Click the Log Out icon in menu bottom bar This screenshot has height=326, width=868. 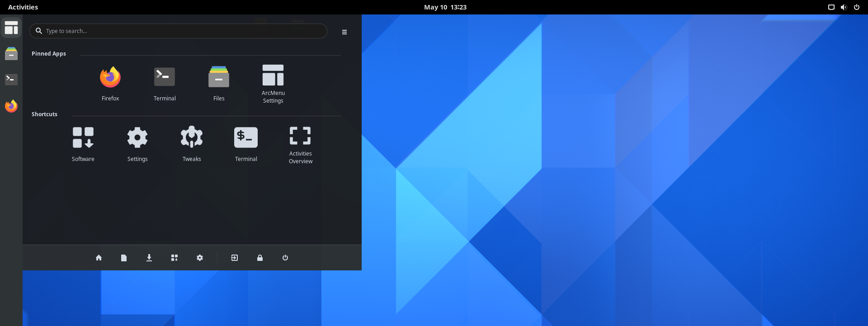[235, 258]
